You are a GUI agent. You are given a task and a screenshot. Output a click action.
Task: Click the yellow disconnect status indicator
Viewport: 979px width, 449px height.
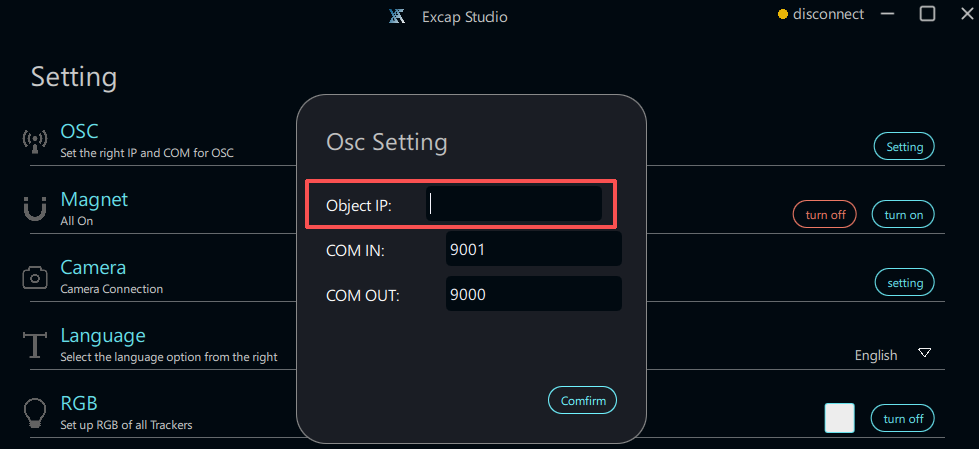783,15
